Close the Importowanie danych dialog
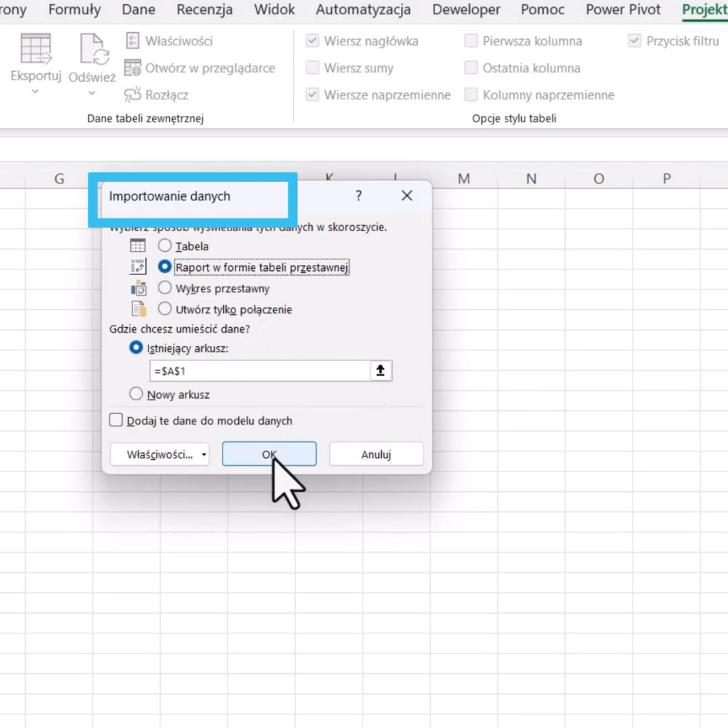 point(407,196)
